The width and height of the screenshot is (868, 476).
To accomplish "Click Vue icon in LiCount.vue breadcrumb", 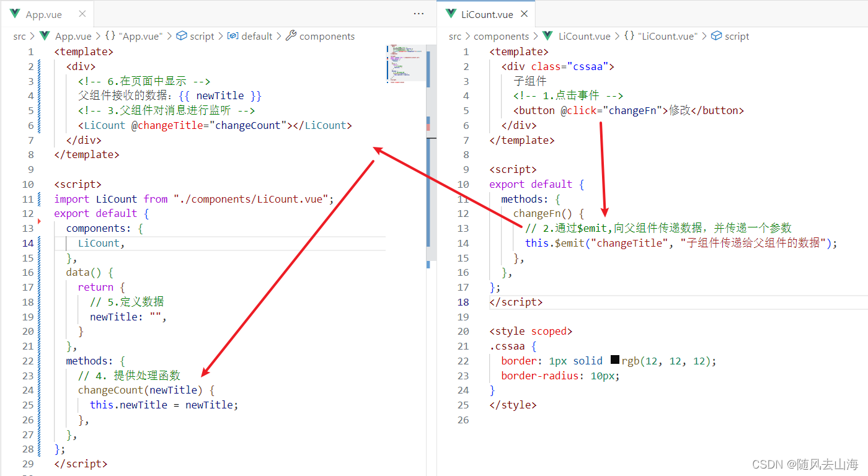I will [x=547, y=36].
